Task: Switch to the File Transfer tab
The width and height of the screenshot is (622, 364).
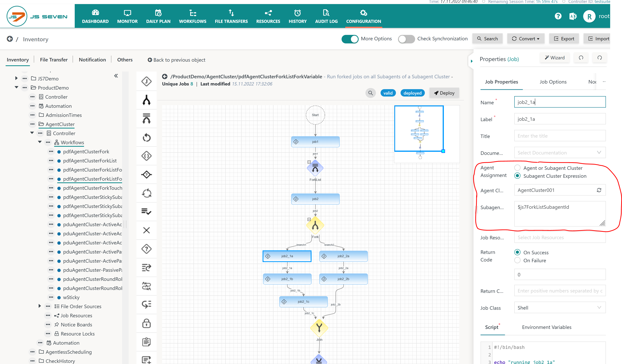Action: [54, 60]
